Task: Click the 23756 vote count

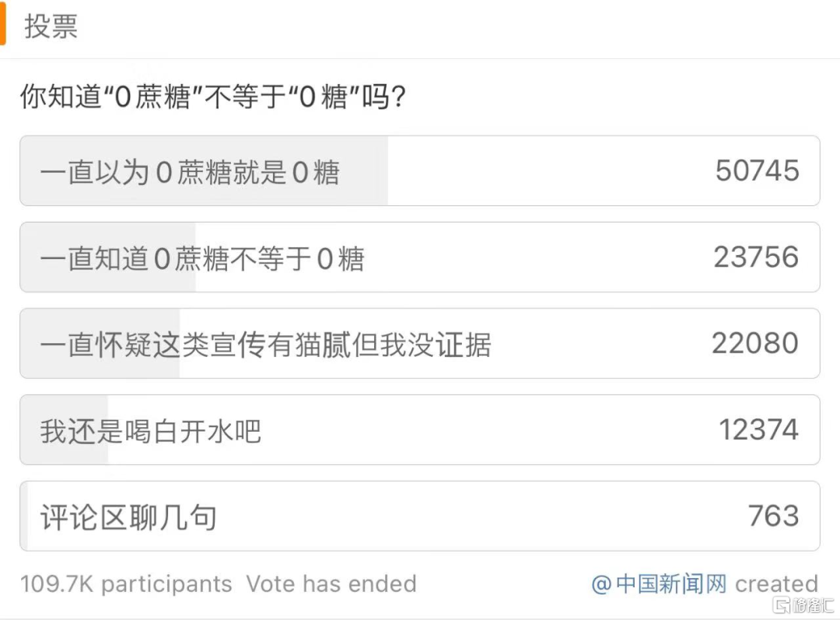Action: point(756,257)
